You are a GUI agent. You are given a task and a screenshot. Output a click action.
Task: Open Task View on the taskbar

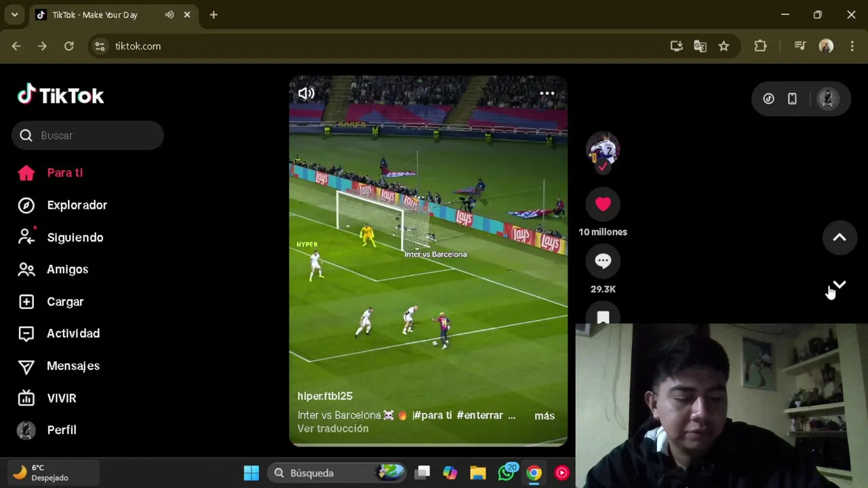[422, 473]
